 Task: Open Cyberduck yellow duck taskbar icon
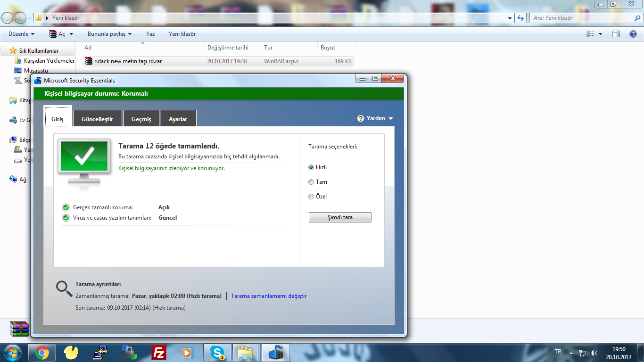click(x=71, y=353)
